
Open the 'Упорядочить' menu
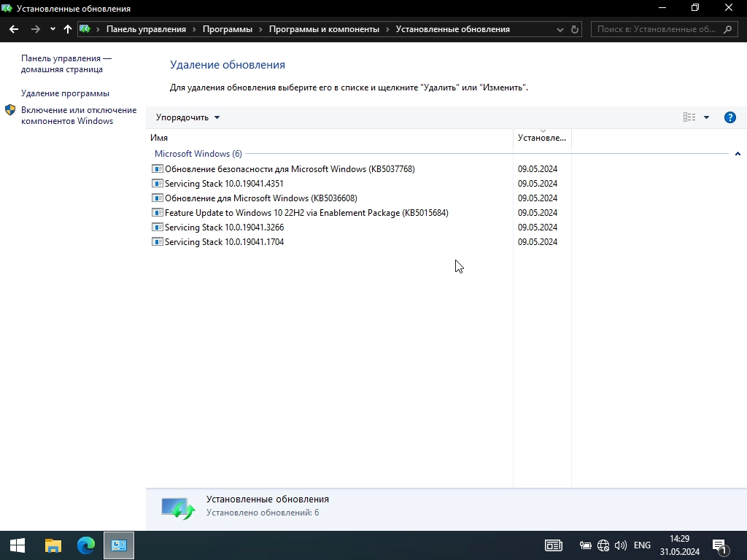point(187,117)
